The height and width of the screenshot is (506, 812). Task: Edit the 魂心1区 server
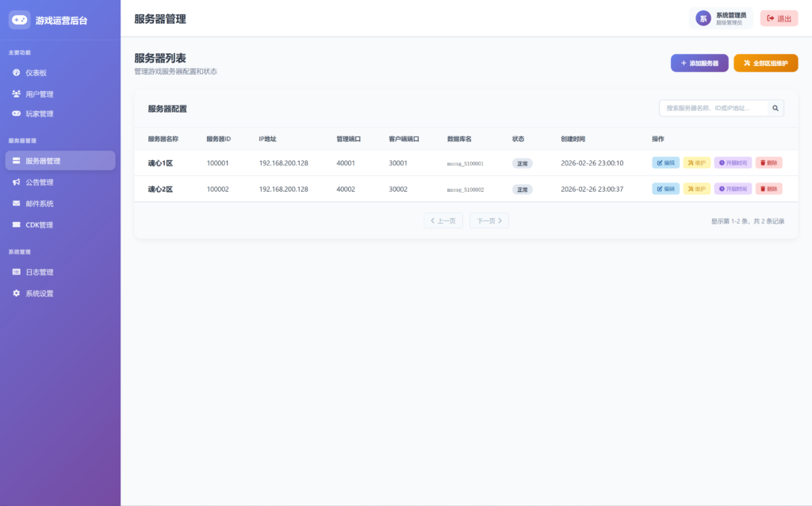pyautogui.click(x=665, y=163)
